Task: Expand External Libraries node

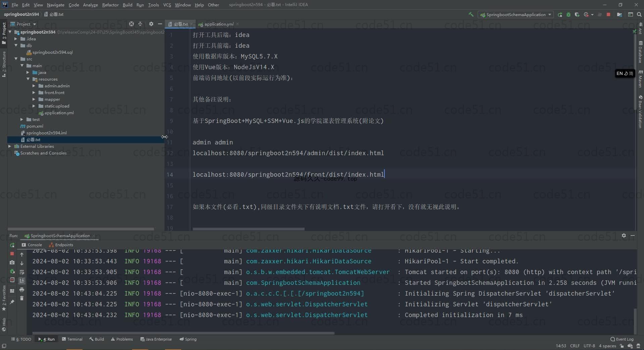Action: coord(10,146)
